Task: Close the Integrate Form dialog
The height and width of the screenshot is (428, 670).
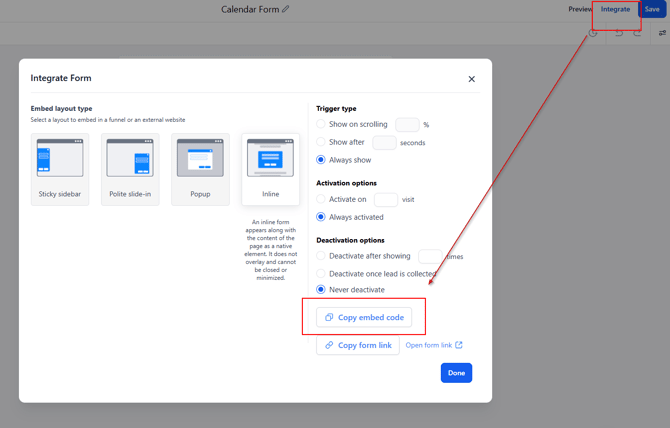Action: click(472, 79)
